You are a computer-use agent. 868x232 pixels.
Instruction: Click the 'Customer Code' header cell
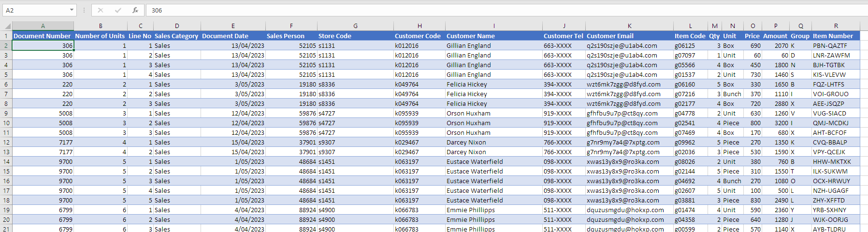pyautogui.click(x=420, y=36)
